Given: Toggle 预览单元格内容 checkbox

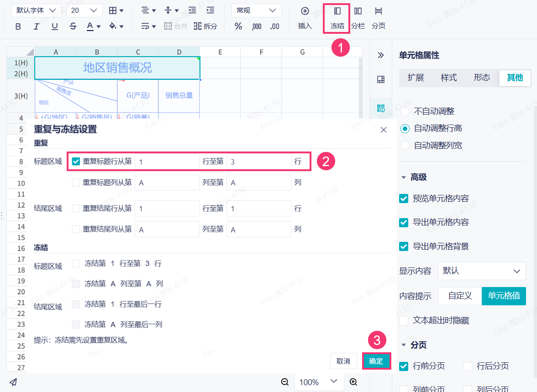Looking at the screenshot, I should click(404, 199).
